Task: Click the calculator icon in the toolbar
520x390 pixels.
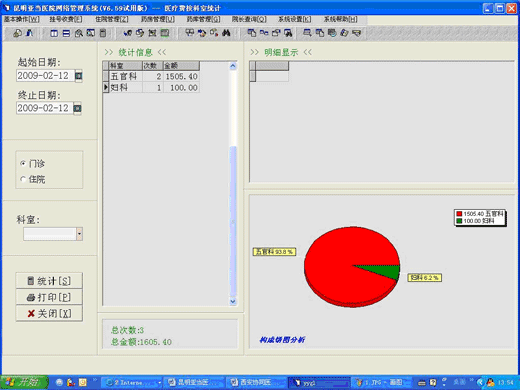Action: pyautogui.click(x=103, y=33)
